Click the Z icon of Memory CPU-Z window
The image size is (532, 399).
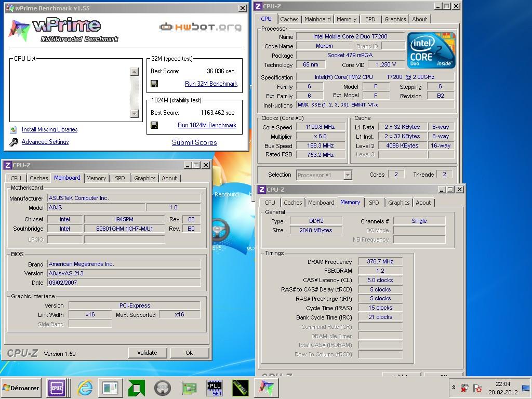262,190
